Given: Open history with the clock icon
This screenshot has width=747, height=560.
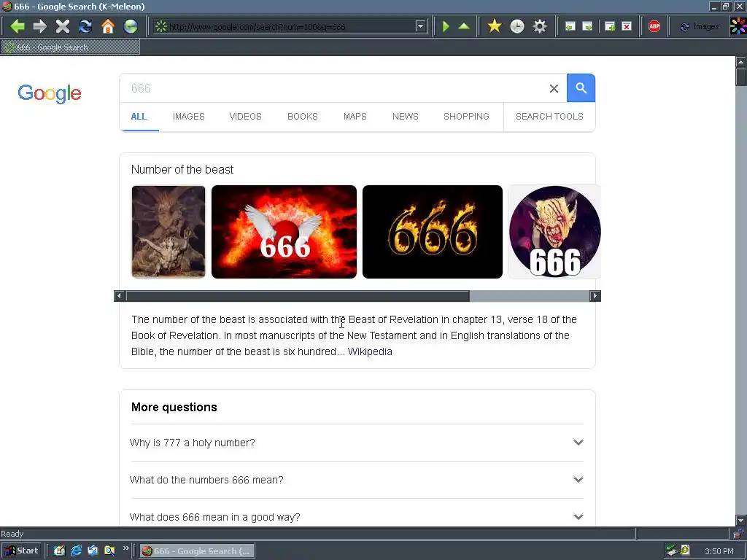Looking at the screenshot, I should (x=517, y=26).
